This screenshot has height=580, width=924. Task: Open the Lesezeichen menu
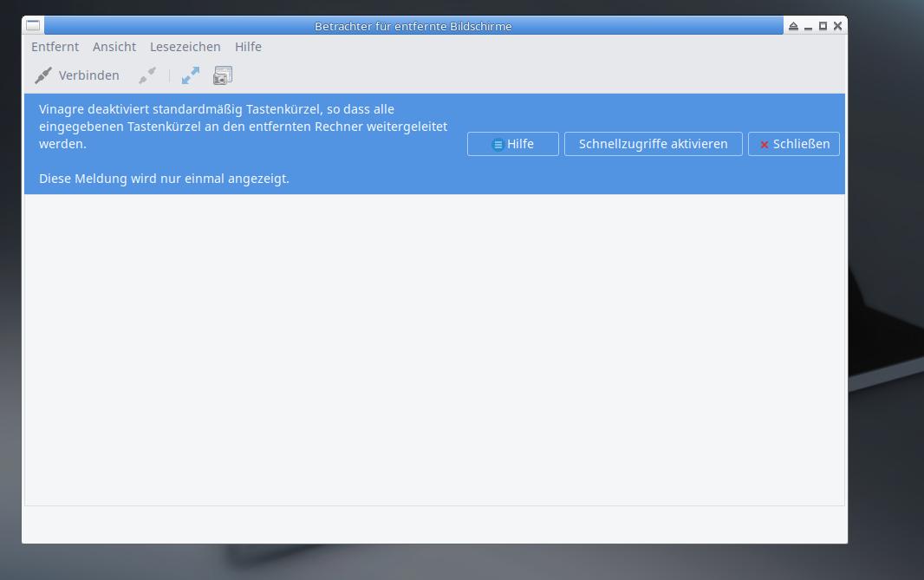tap(185, 47)
